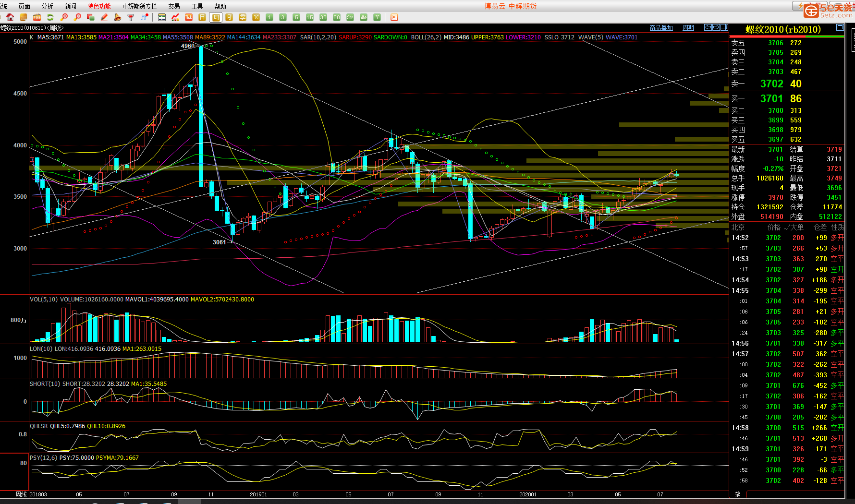The image size is (855, 504).
Task: Toggle the 15-minute period button
Action: pos(310,17)
